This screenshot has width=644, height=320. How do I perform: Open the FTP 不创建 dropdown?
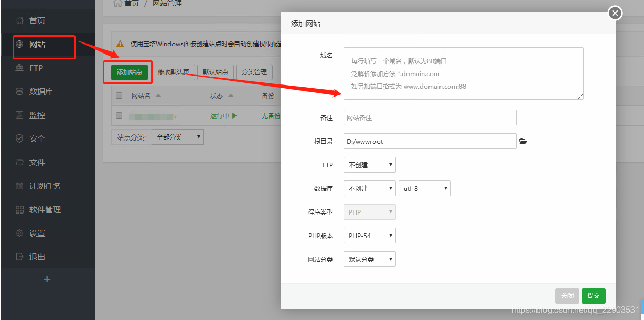pos(370,165)
